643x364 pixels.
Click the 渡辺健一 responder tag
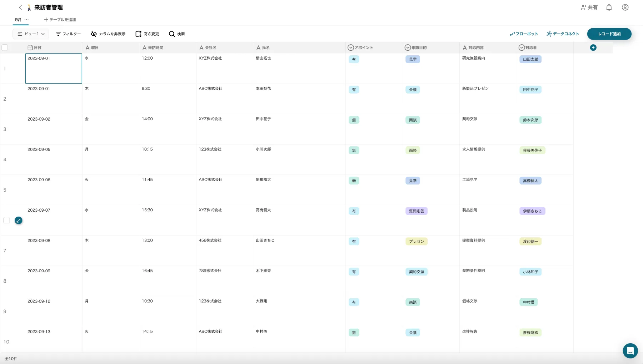(530, 241)
